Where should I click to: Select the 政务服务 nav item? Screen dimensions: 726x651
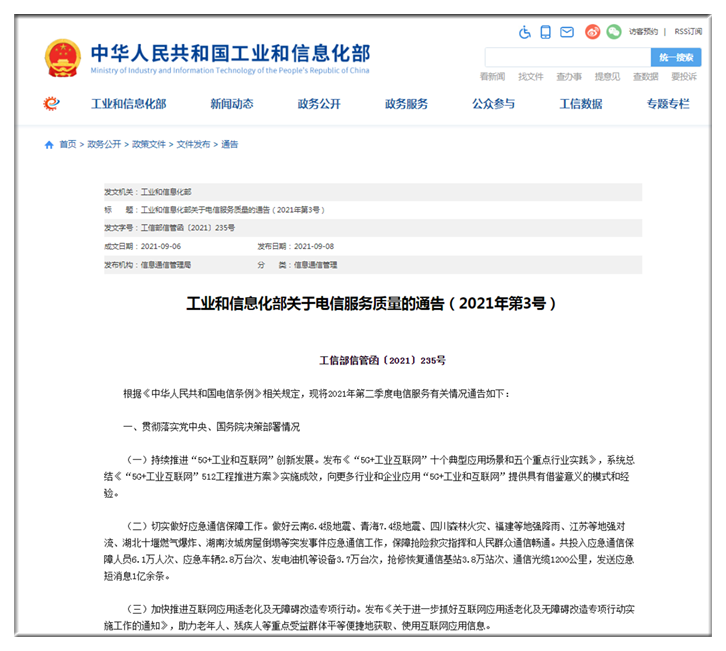[406, 104]
